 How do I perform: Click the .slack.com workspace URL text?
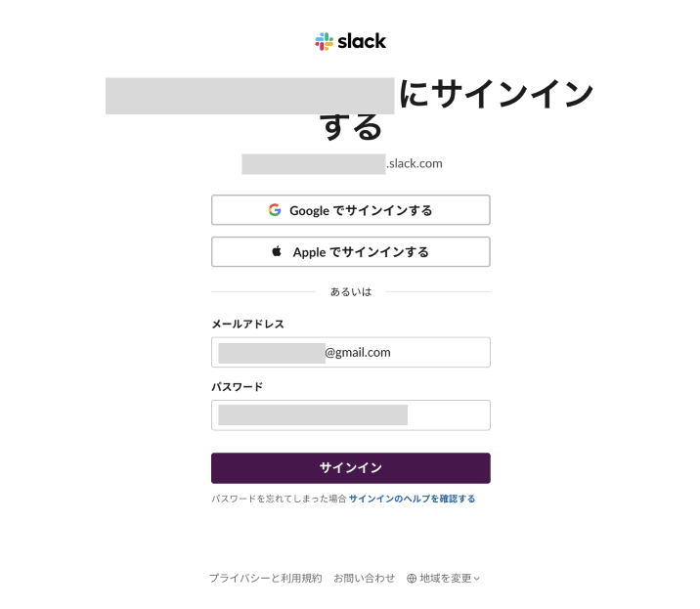tap(415, 163)
